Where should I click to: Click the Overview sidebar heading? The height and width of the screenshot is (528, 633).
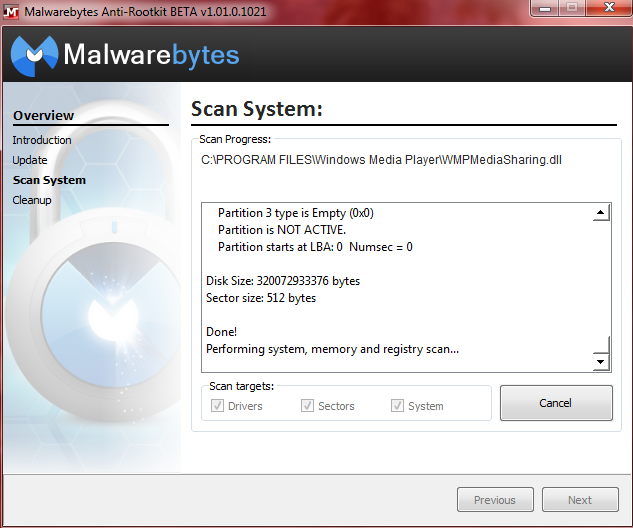tap(44, 115)
